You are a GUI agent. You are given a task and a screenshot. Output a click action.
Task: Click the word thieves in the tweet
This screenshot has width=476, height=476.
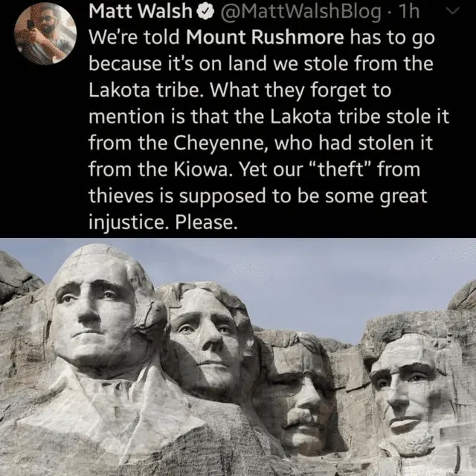coord(121,196)
